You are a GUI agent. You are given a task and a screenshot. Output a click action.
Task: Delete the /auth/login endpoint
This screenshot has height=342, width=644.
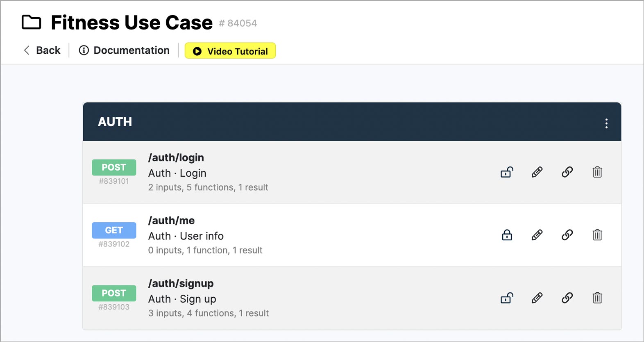[597, 172]
